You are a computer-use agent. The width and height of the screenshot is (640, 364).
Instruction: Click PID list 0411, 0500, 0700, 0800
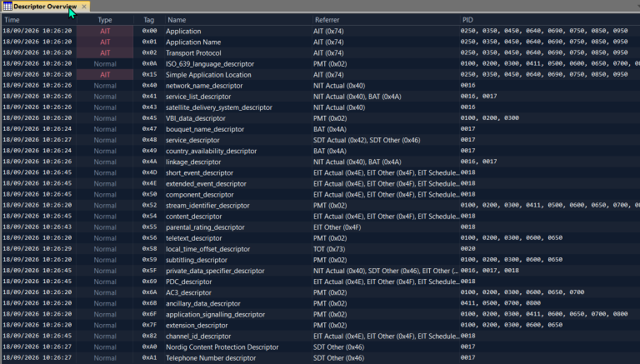point(500,303)
